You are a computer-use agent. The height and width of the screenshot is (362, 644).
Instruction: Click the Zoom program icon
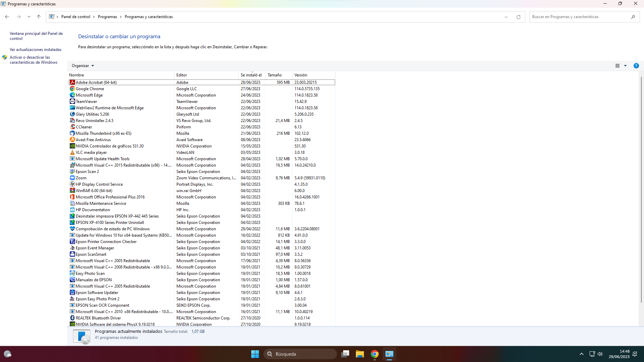click(x=72, y=178)
